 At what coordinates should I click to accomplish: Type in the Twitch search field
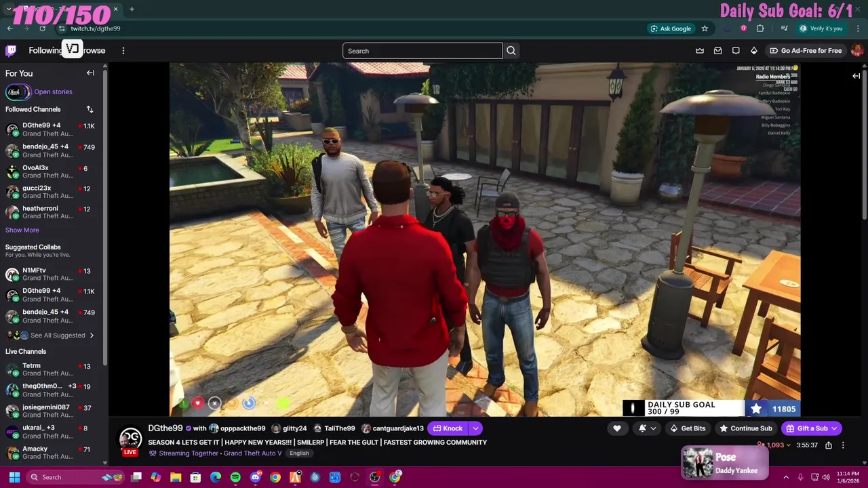tap(422, 51)
